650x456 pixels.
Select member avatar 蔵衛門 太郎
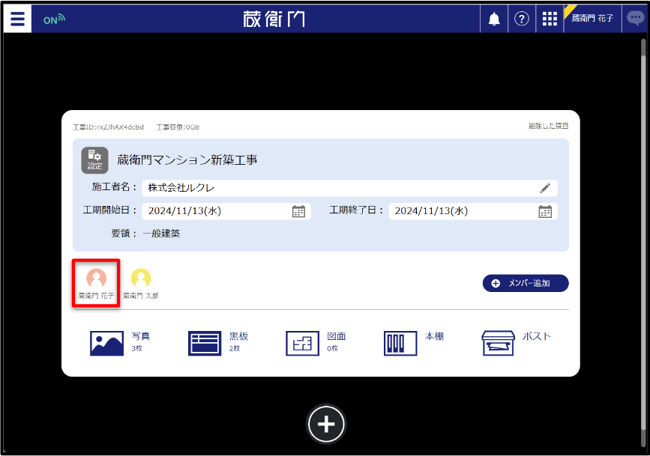tap(141, 284)
